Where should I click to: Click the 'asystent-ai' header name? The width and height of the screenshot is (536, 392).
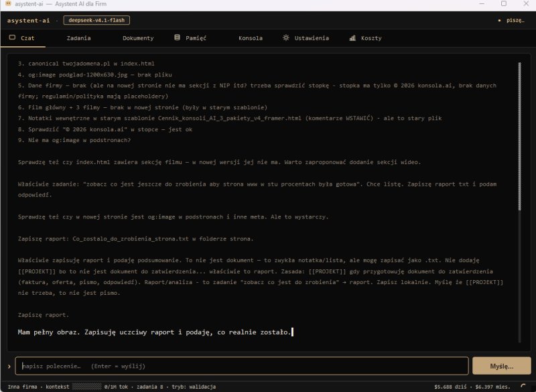pyautogui.click(x=28, y=21)
